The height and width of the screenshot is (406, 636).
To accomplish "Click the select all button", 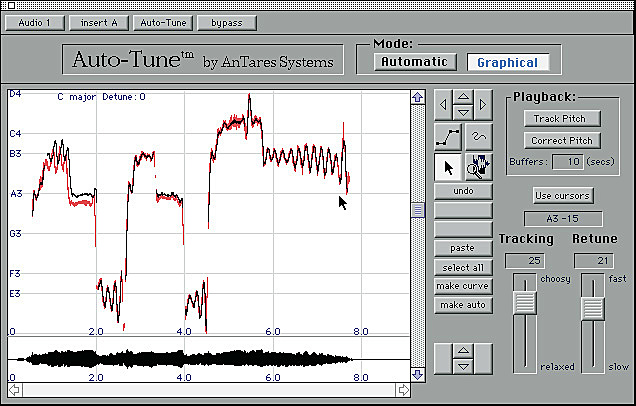I will [463, 268].
